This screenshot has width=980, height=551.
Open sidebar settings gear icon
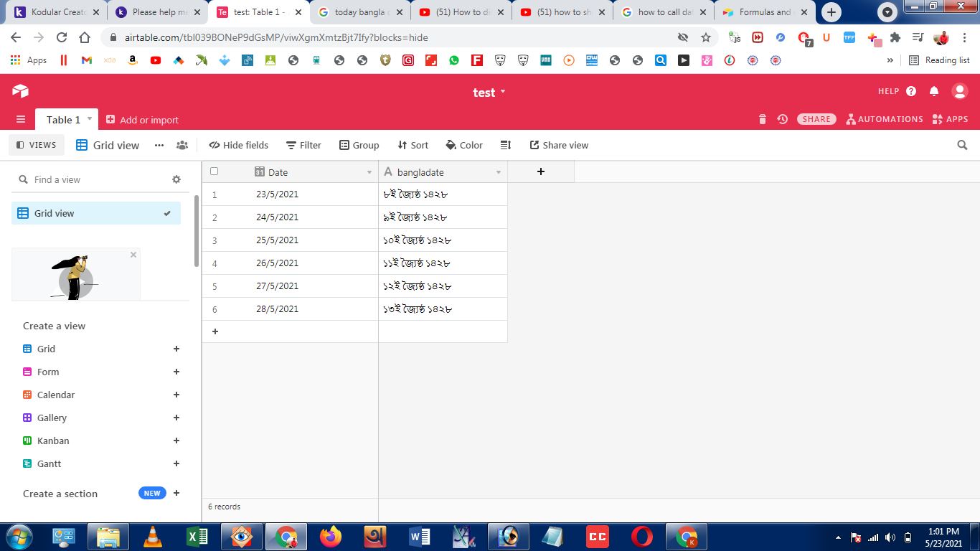[x=176, y=179]
